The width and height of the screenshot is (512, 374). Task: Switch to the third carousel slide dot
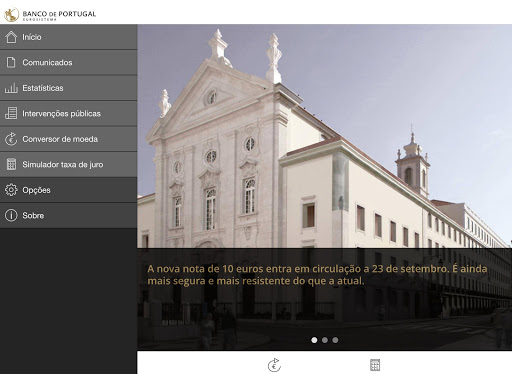pyautogui.click(x=335, y=340)
